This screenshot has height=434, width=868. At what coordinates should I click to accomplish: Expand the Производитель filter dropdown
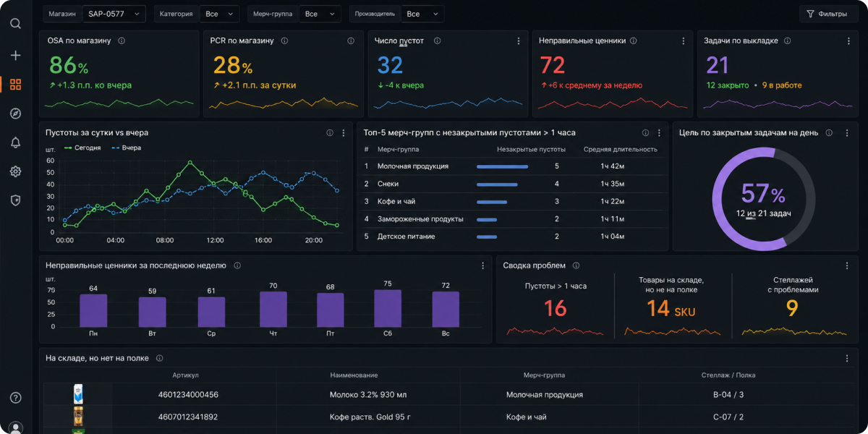coord(423,14)
